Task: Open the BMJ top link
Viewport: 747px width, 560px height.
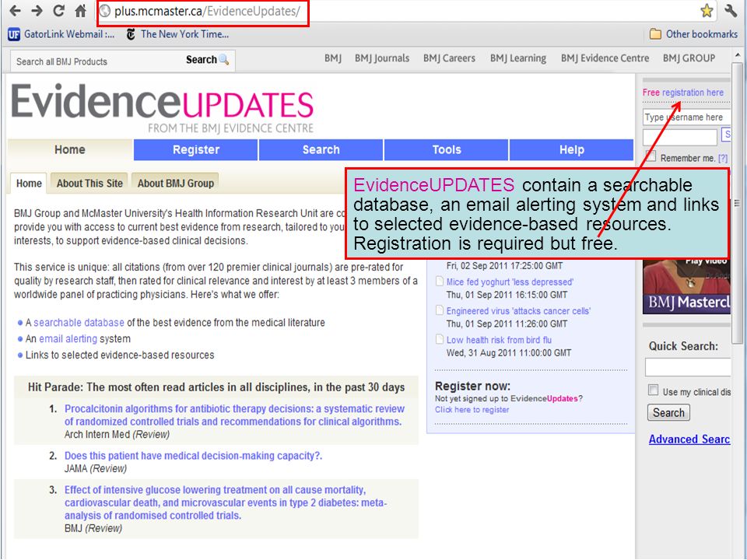Action: [333, 58]
